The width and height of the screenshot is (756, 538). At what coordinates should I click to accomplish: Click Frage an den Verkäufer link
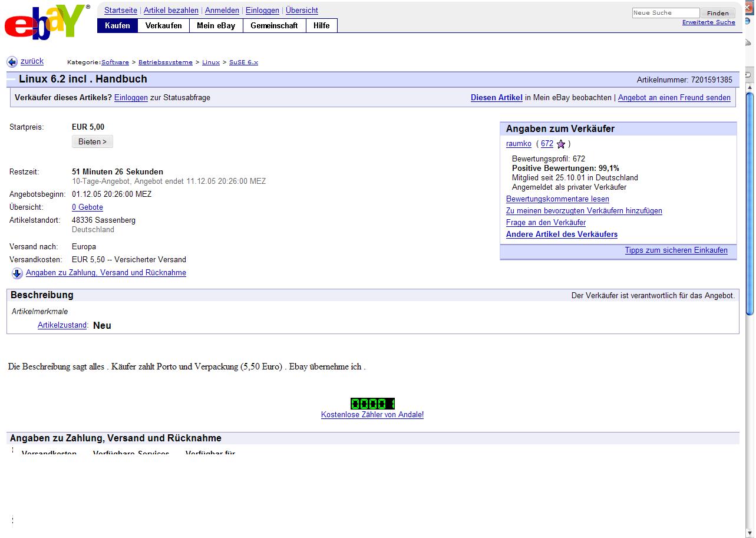tap(546, 223)
